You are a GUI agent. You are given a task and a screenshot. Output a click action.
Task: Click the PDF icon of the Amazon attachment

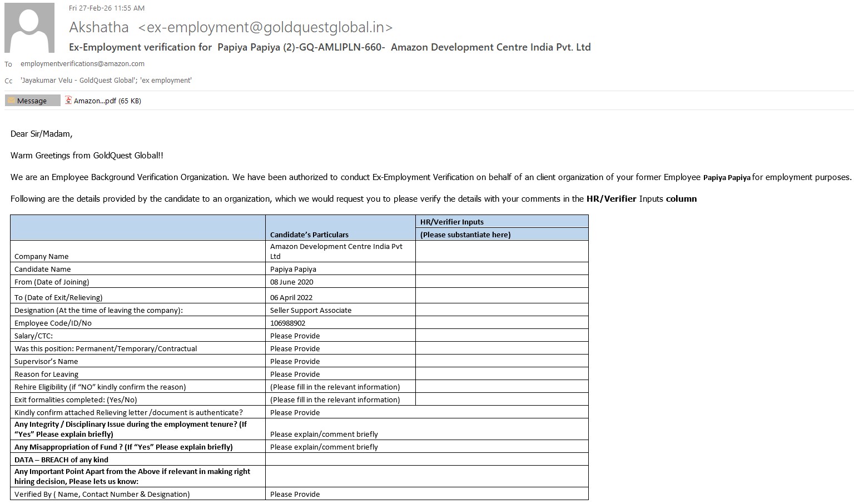pyautogui.click(x=68, y=101)
